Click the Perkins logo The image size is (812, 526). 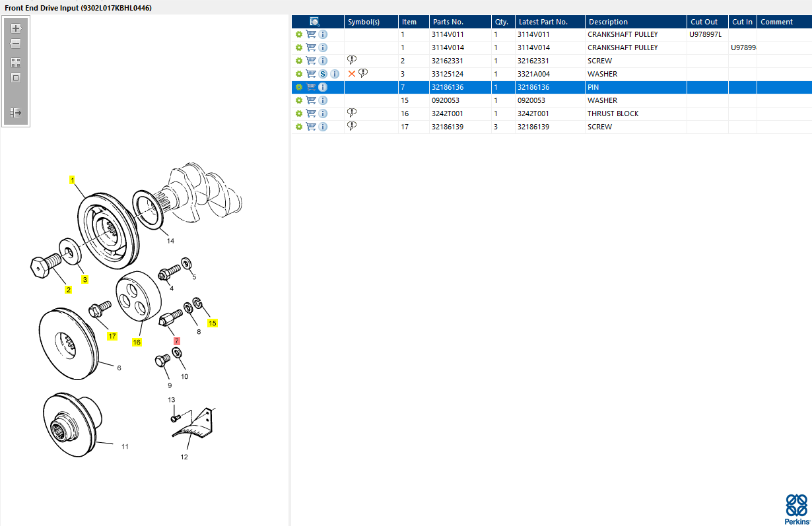(x=796, y=510)
